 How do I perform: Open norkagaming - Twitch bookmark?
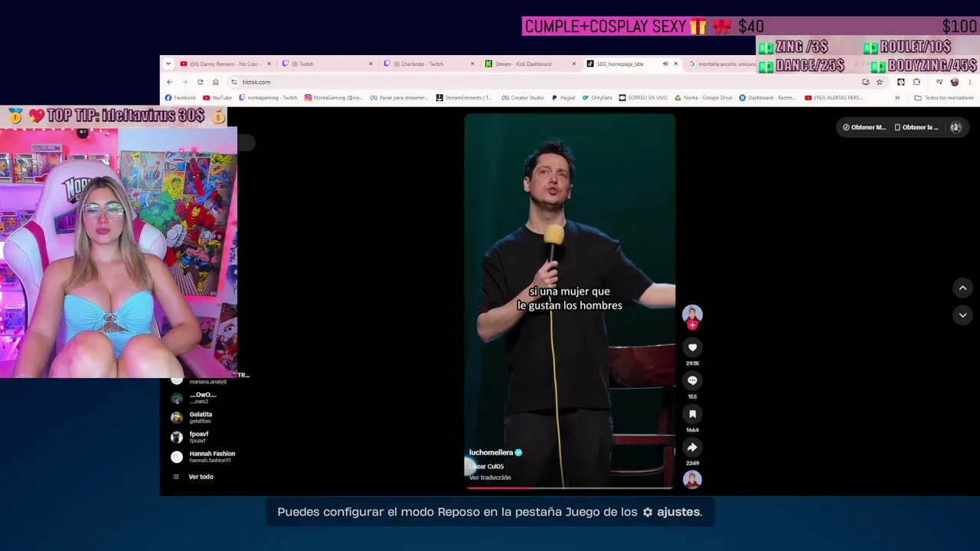268,98
